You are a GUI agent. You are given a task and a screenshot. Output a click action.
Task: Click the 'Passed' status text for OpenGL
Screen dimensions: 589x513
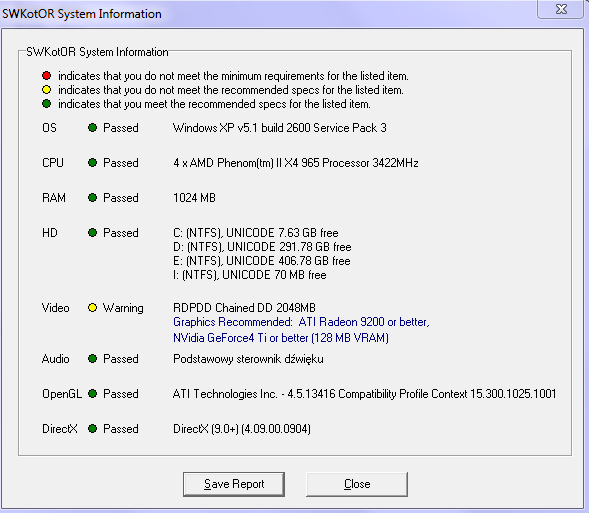[121, 394]
